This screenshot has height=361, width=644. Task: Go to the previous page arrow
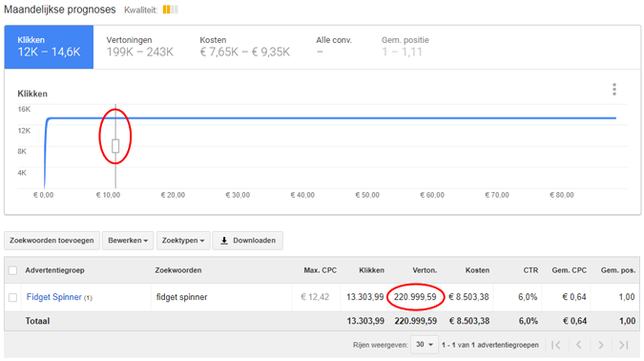[x=579, y=345]
